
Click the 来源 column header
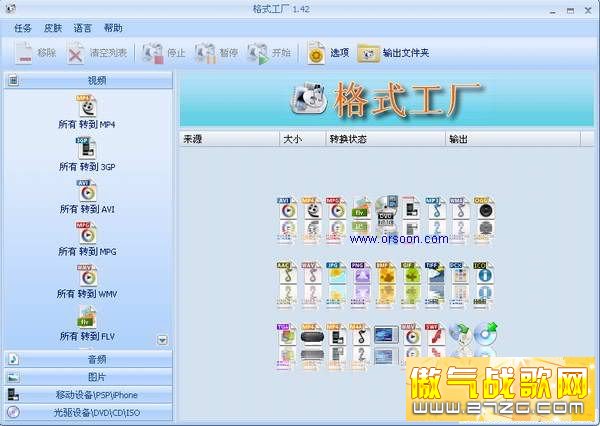pyautogui.click(x=229, y=139)
